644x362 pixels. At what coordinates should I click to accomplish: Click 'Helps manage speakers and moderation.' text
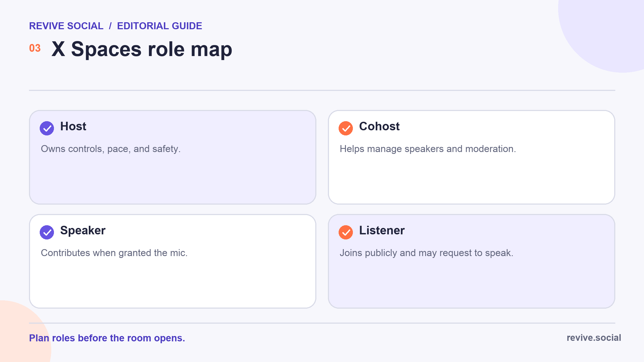click(x=428, y=149)
